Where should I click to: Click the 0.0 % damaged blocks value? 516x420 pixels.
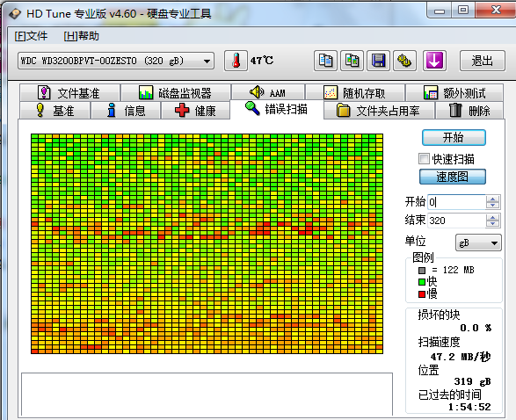476,328
